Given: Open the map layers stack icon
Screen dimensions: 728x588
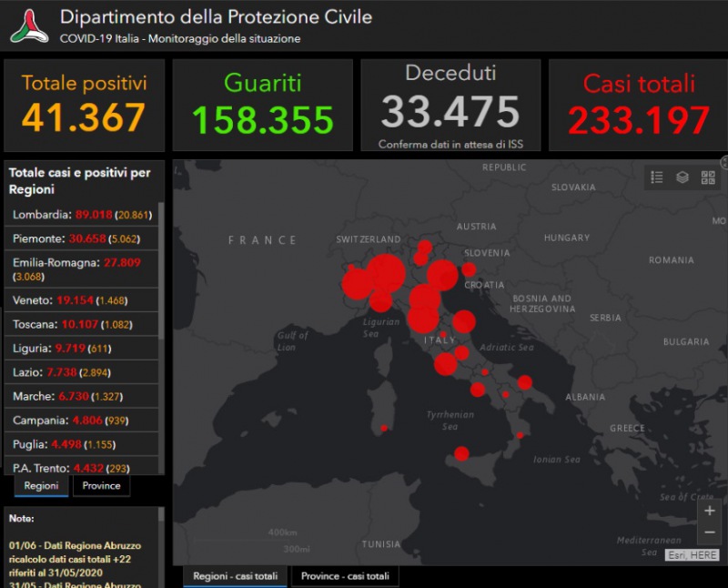Looking at the screenshot, I should pyautogui.click(x=682, y=177).
